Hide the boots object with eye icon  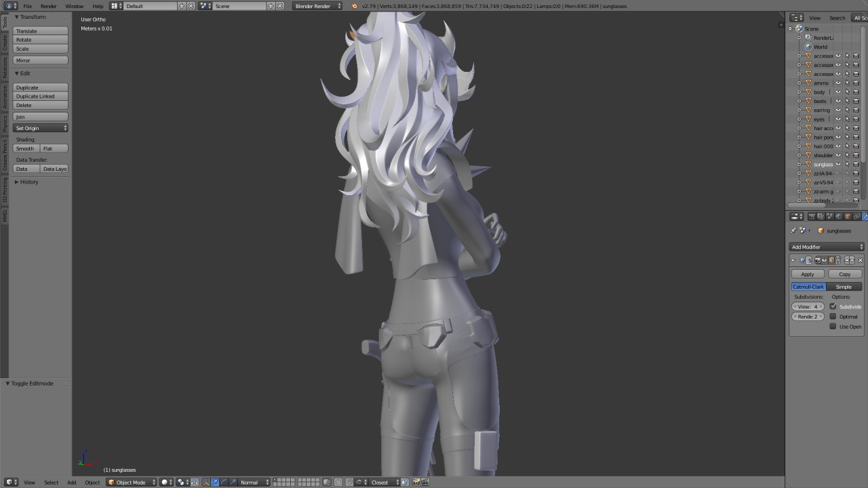point(838,101)
